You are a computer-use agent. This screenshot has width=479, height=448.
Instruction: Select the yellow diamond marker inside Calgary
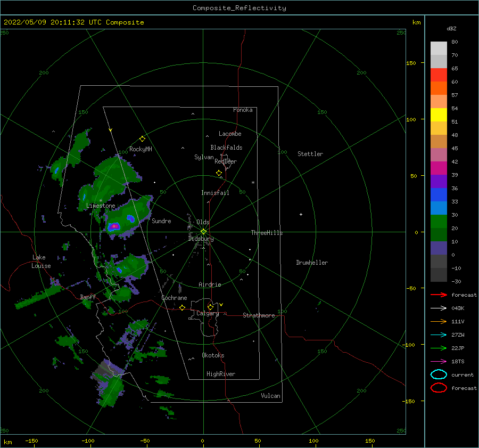pyautogui.click(x=210, y=307)
